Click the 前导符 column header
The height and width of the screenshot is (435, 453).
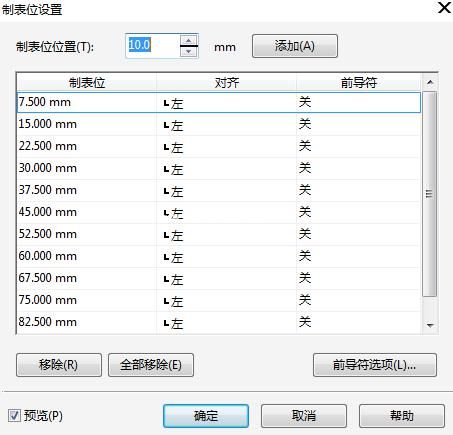(x=358, y=82)
